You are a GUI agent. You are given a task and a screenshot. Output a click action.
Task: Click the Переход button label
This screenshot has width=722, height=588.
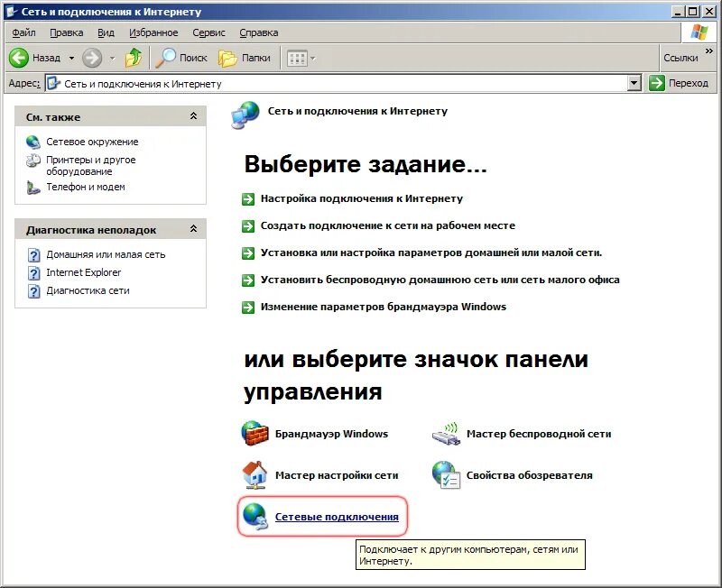[689, 83]
